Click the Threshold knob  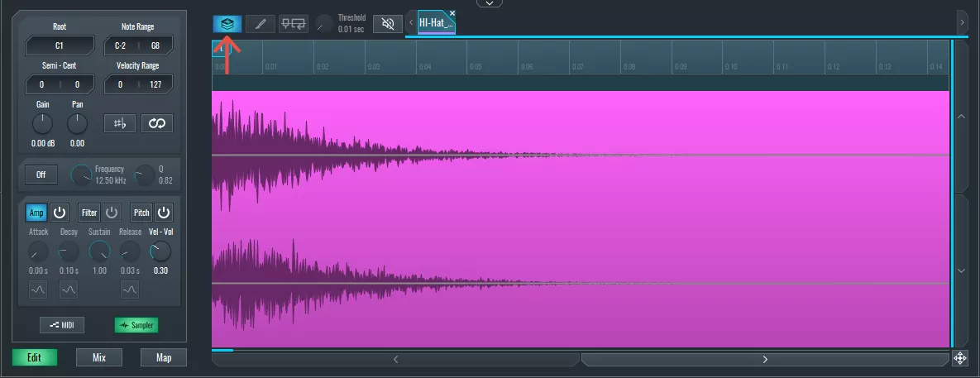pos(324,24)
